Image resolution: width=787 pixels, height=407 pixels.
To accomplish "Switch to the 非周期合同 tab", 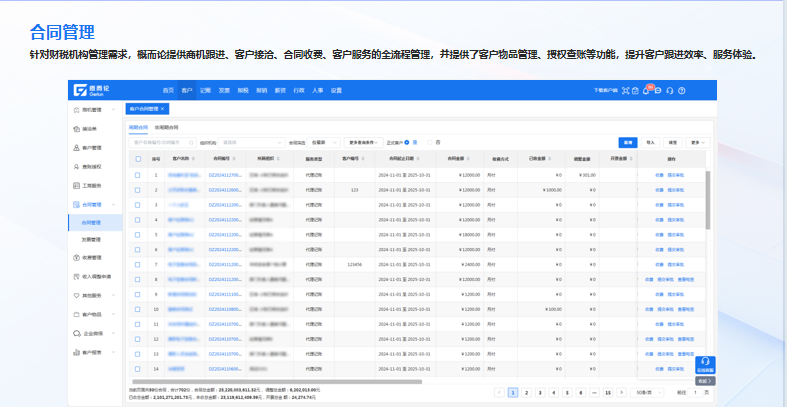I will point(166,127).
